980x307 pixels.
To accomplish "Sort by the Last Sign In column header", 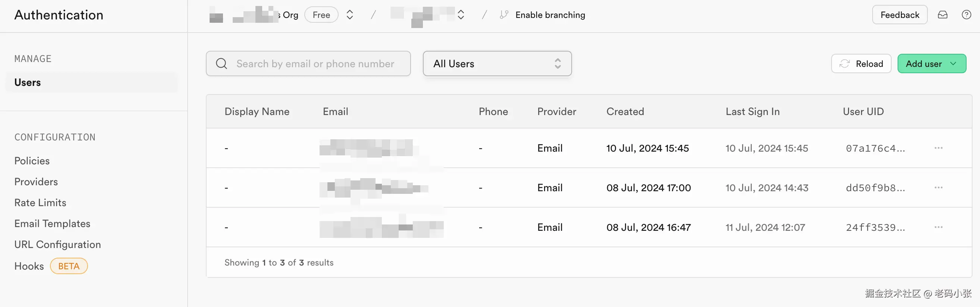I will (752, 112).
